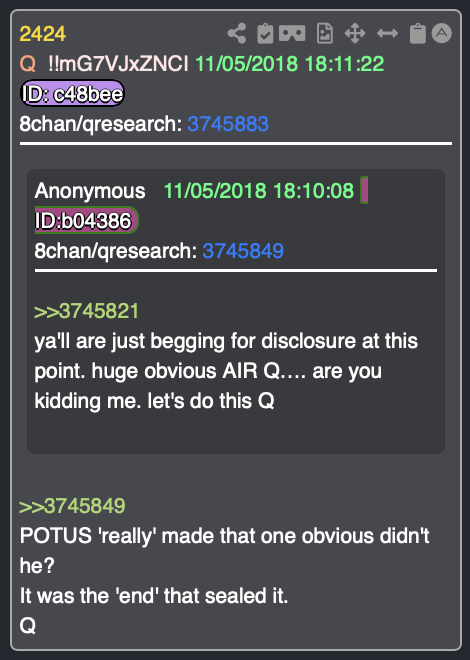Click the 18:10:08 quoted post timestamp
This screenshot has height=660, width=470.
tap(313, 191)
